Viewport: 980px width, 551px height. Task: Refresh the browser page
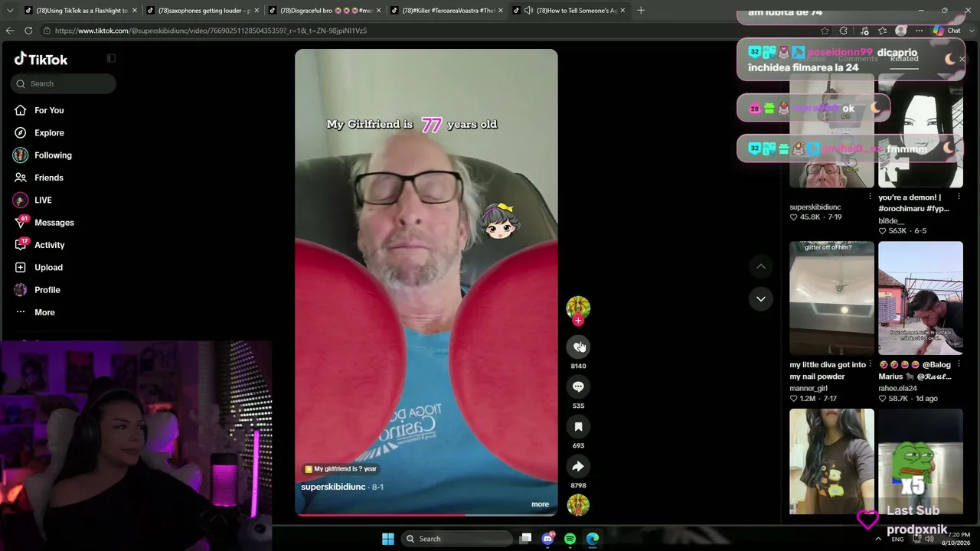(x=28, y=31)
